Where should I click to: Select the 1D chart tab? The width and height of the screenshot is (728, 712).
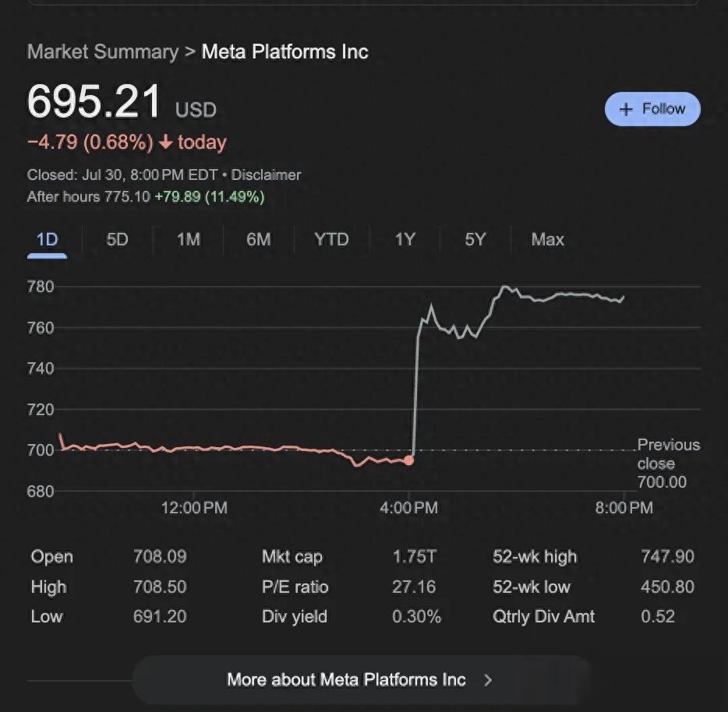pyautogui.click(x=46, y=240)
